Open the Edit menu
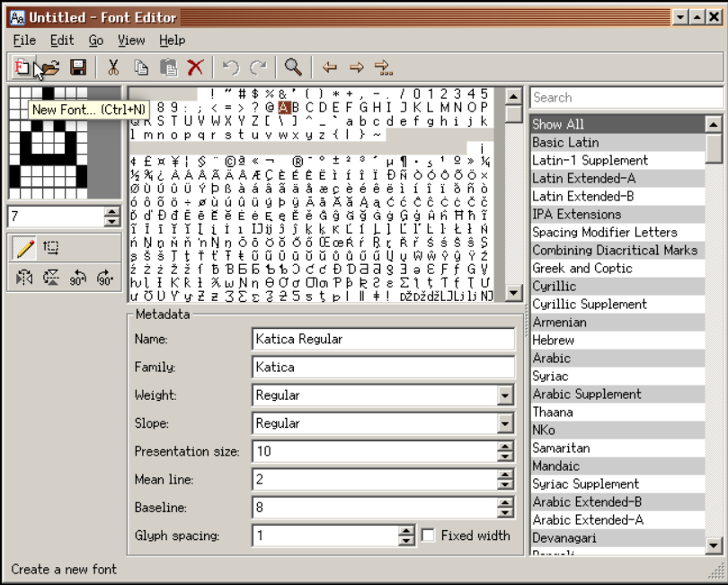The width and height of the screenshot is (728, 585). click(62, 40)
